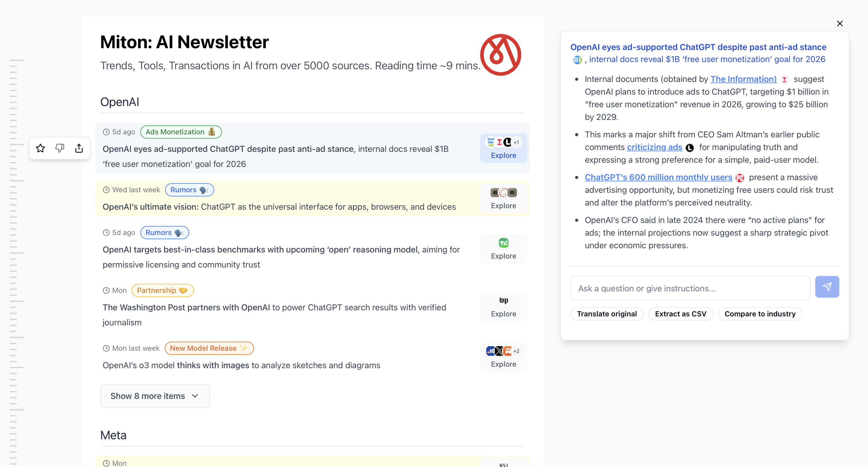Star the newsletter using the floating toolbar
868x467 pixels.
(x=40, y=148)
